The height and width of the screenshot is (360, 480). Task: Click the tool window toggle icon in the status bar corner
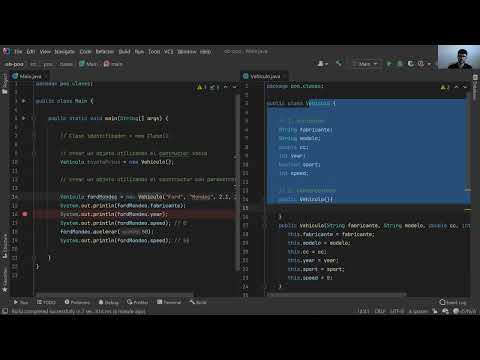tap(5, 311)
